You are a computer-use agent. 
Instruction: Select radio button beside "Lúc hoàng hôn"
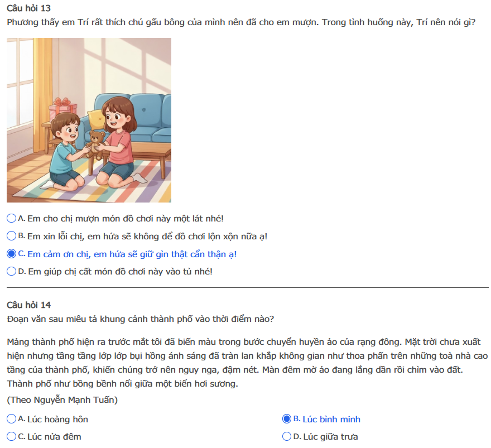11,419
